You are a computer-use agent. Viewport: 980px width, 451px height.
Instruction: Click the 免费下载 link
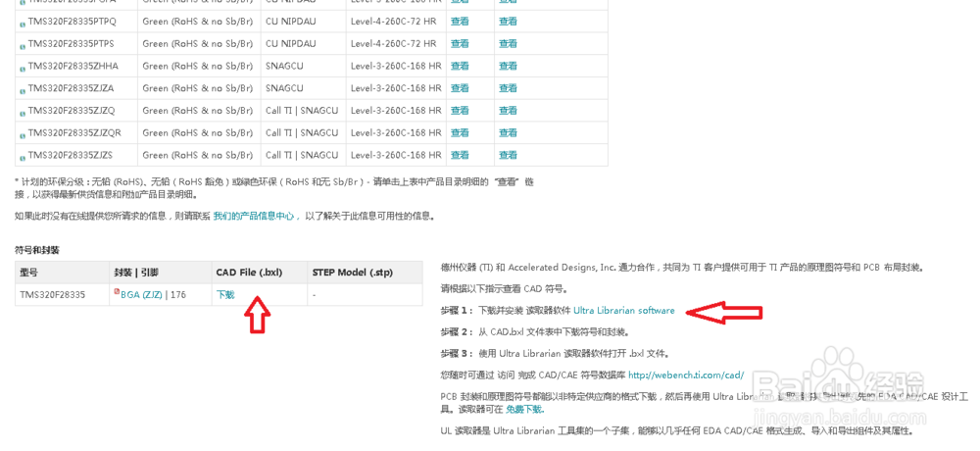(x=524, y=410)
